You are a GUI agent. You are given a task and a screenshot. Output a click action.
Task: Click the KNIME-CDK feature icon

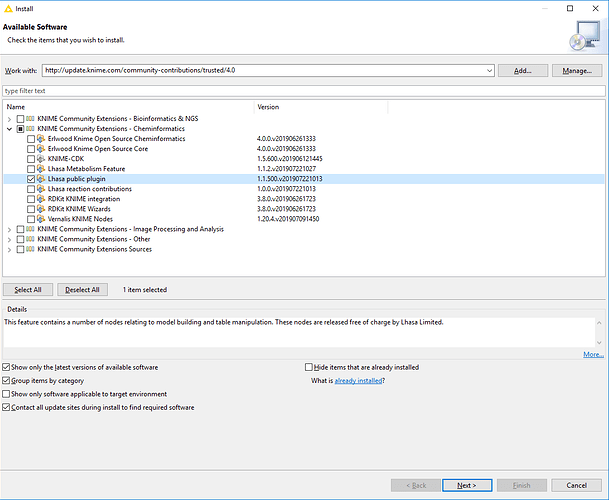[41, 159]
